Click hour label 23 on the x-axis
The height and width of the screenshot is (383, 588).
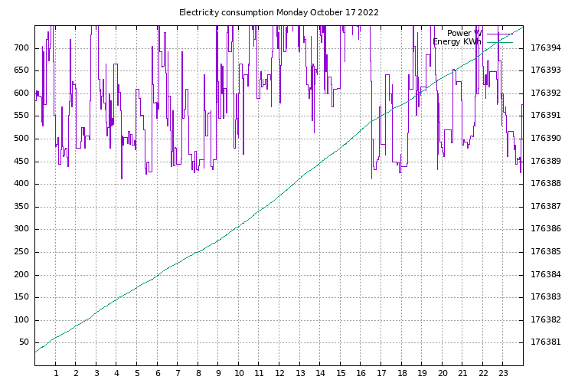tap(503, 374)
